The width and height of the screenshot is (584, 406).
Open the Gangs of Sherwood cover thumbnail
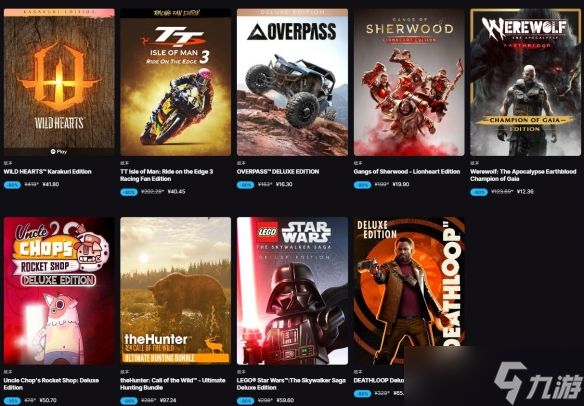click(x=409, y=82)
